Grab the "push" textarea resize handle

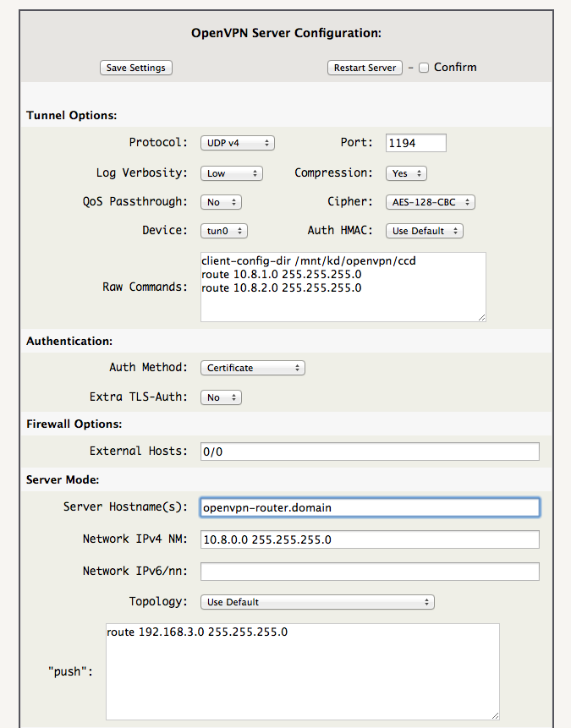coord(495,715)
